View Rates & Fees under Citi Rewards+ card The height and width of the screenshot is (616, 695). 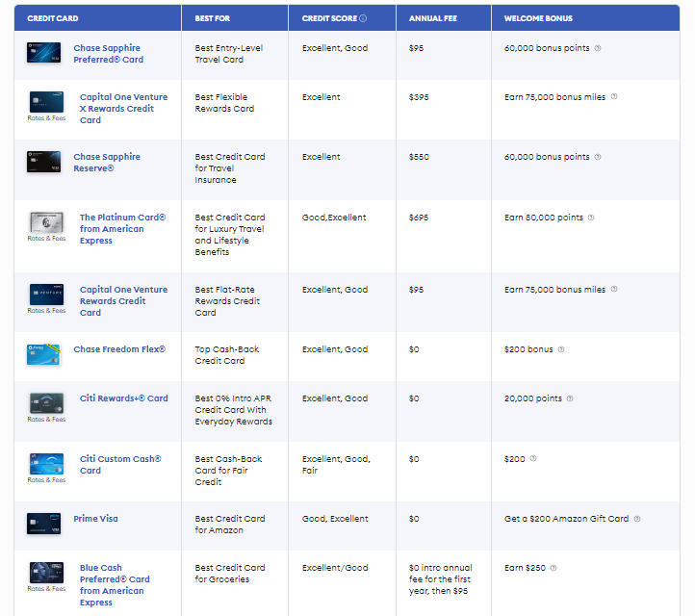[x=46, y=420]
